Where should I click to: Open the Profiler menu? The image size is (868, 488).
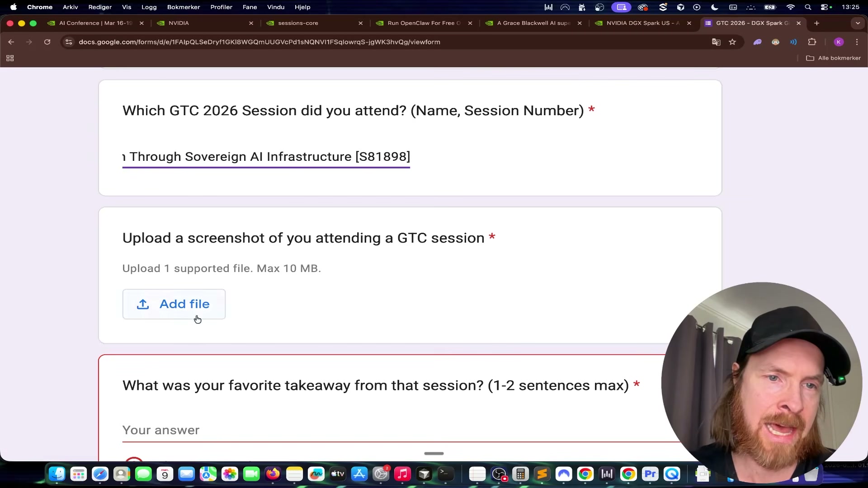(221, 7)
